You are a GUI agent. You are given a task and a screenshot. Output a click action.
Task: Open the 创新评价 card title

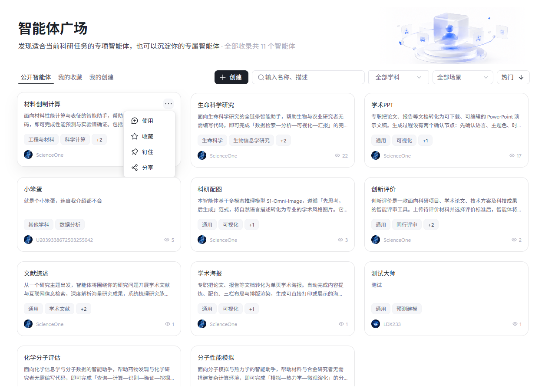click(x=383, y=189)
